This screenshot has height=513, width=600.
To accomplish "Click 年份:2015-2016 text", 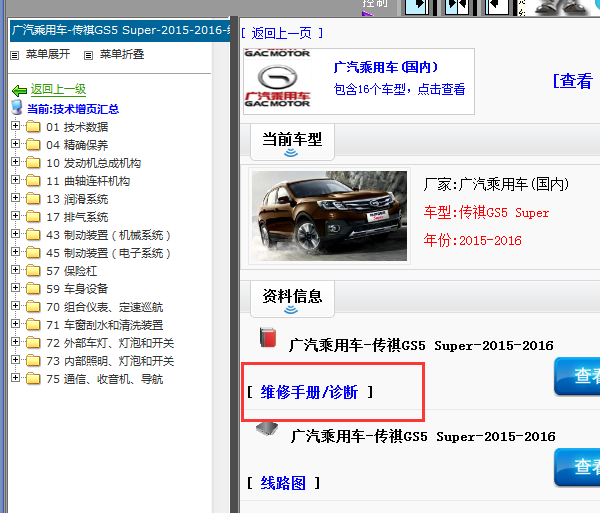I will [473, 240].
